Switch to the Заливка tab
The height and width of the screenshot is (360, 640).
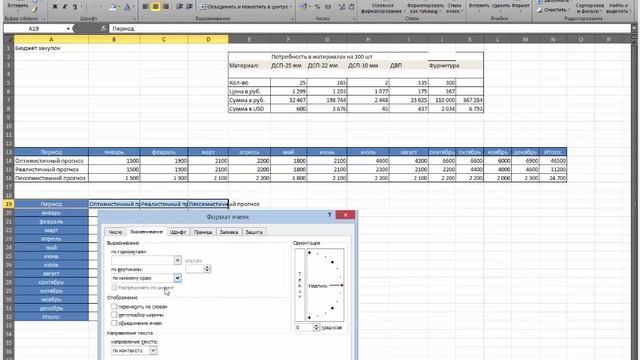[x=229, y=232]
